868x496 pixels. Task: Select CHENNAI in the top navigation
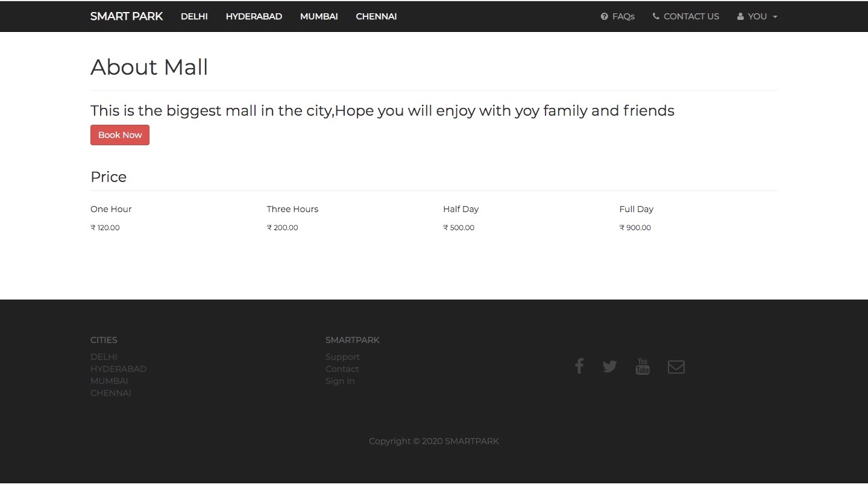tap(376, 16)
